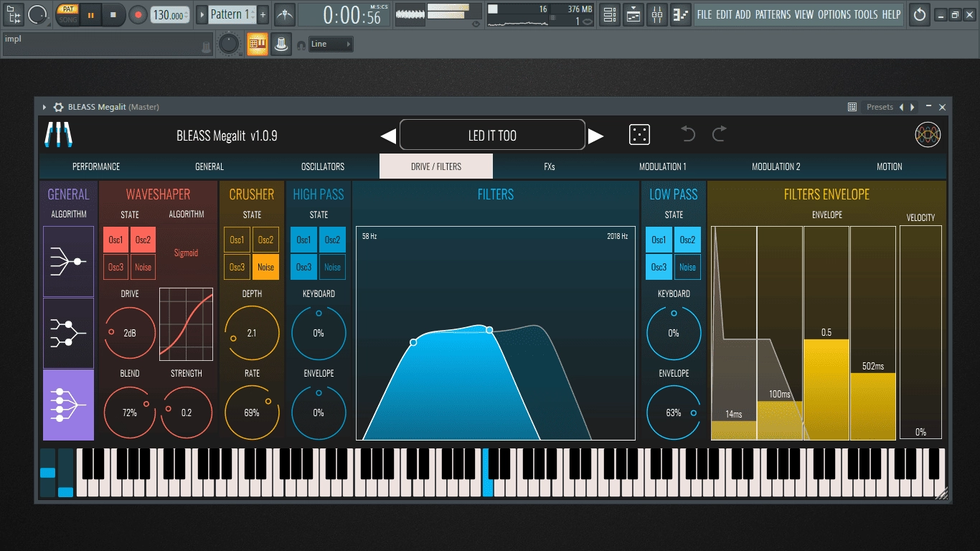The height and width of the screenshot is (551, 980).
Task: Open the Line snap dropdown
Action: tap(331, 44)
